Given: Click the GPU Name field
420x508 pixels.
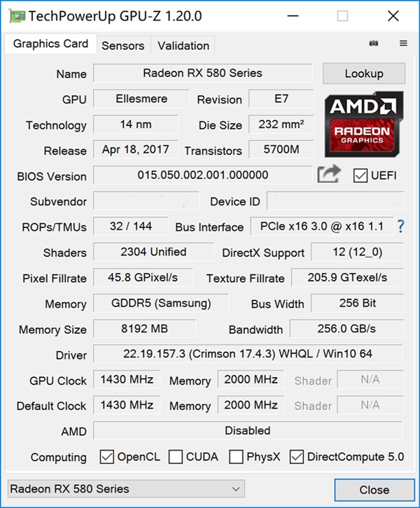Looking at the screenshot, I should [203, 73].
